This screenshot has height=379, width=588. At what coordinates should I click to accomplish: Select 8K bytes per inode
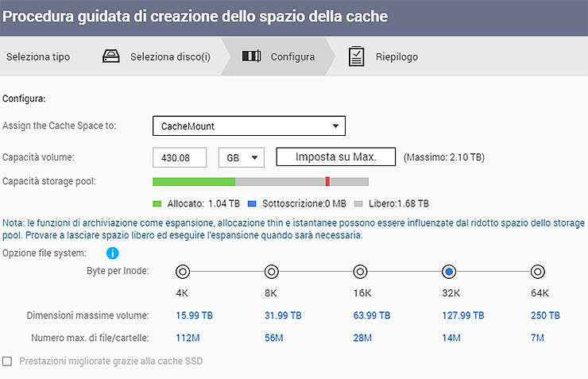(x=272, y=272)
